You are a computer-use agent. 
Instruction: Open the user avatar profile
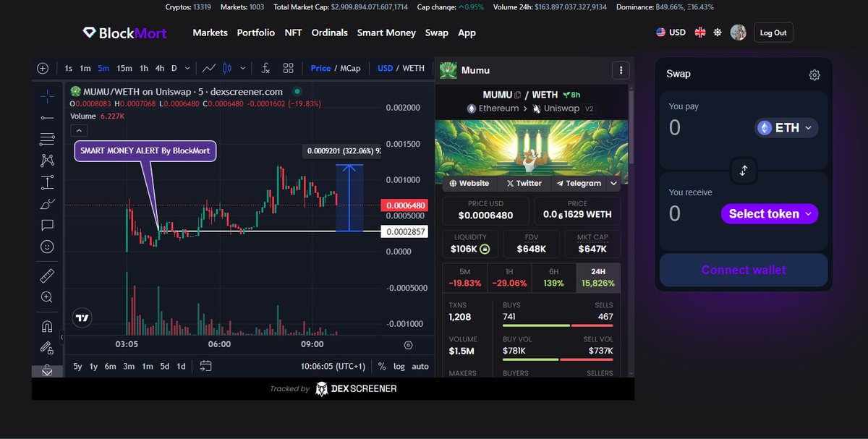[x=738, y=33]
